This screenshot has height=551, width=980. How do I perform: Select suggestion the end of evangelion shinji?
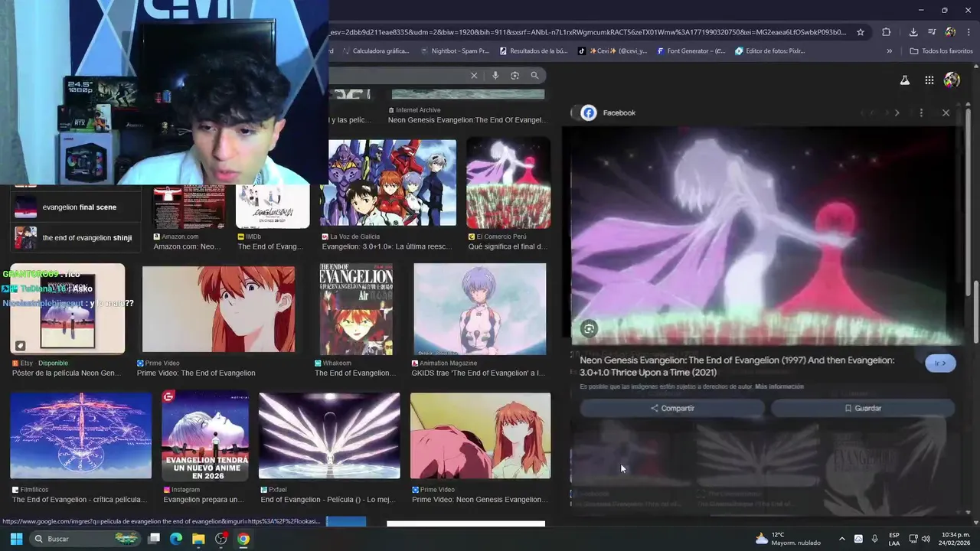pos(76,238)
